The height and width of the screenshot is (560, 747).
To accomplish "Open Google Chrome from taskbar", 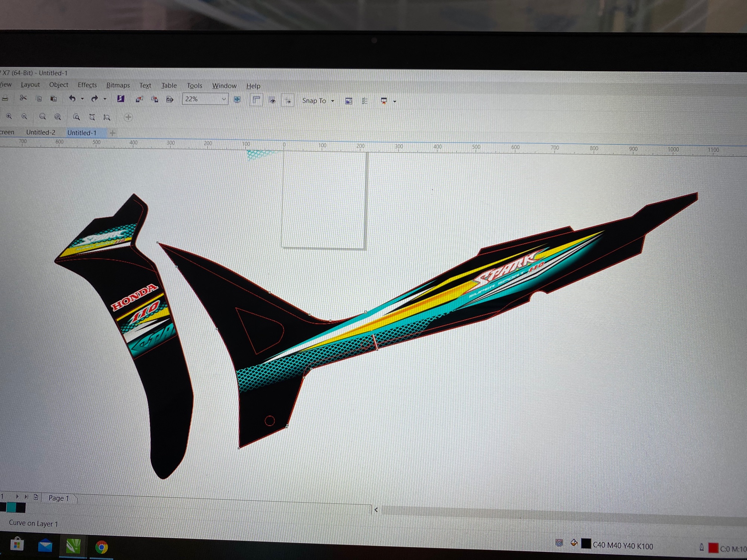I will click(101, 547).
